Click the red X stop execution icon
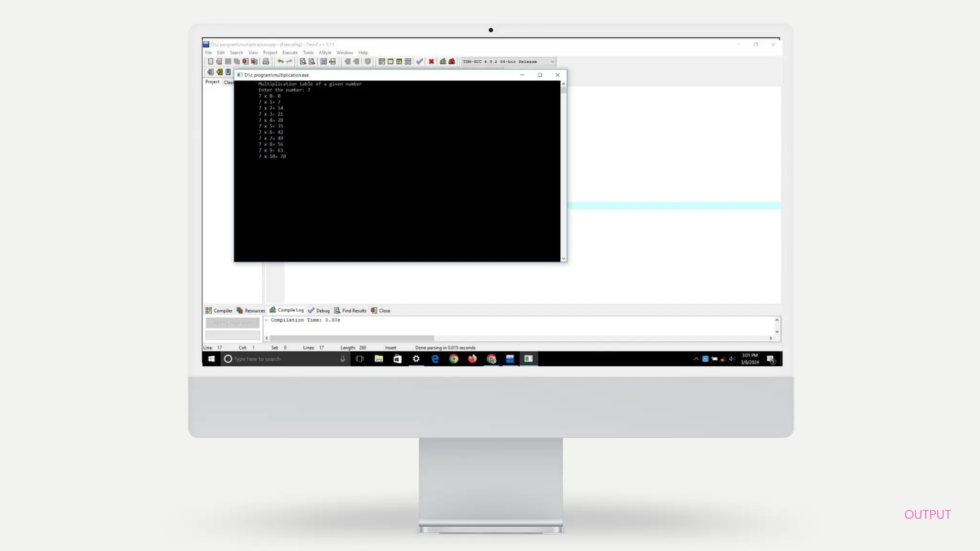The width and height of the screenshot is (980, 551). (431, 62)
